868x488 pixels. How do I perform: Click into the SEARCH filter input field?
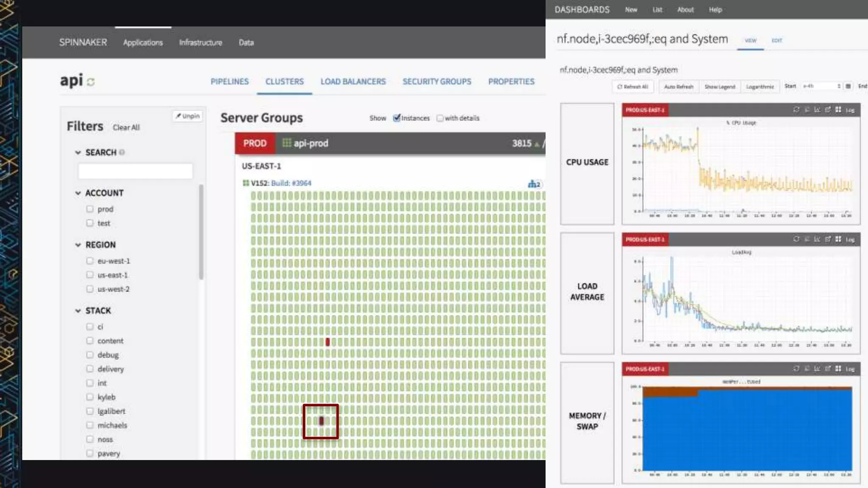click(x=135, y=171)
